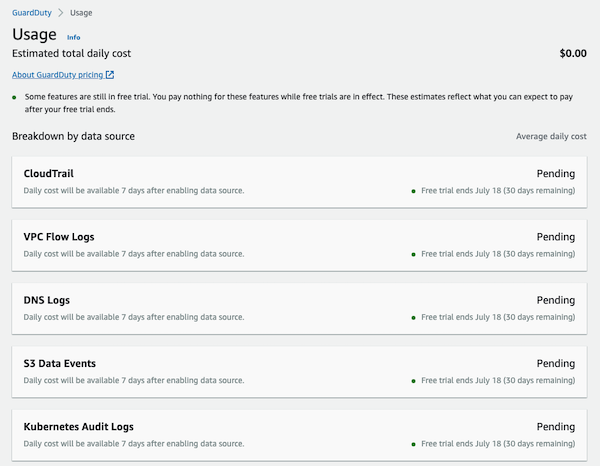The image size is (600, 466).
Task: Click the Kubernetes Audit Logs daily cost note
Action: pyautogui.click(x=134, y=443)
